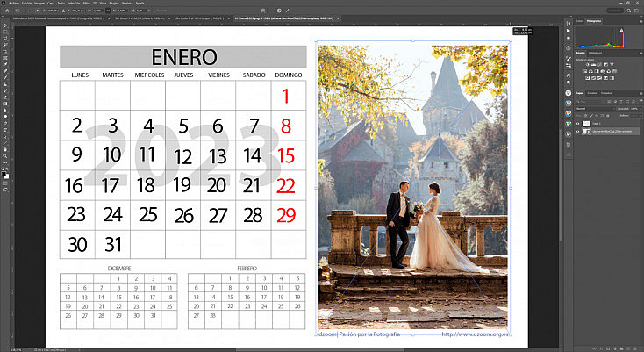Switch to the Canales tab
Screen dimensions: 644x352
click(592, 93)
